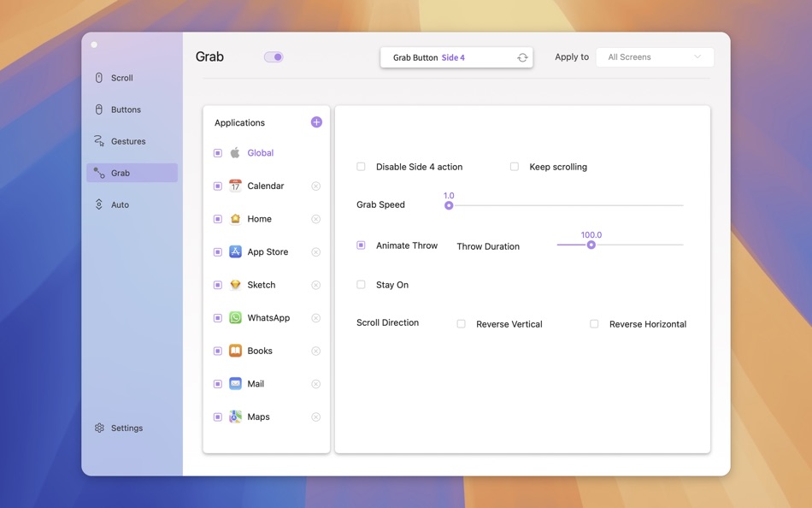Open the Settings page label
This screenshot has height=508, width=812.
(127, 428)
